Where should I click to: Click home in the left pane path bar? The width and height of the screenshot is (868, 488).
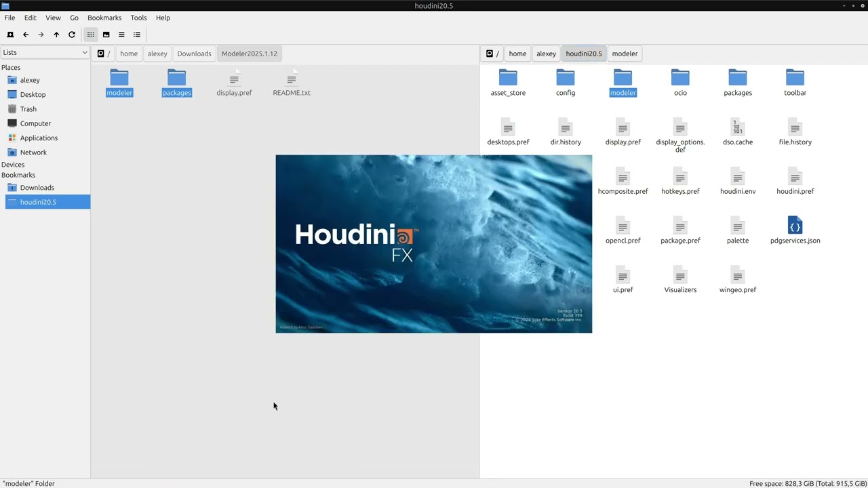click(x=129, y=54)
